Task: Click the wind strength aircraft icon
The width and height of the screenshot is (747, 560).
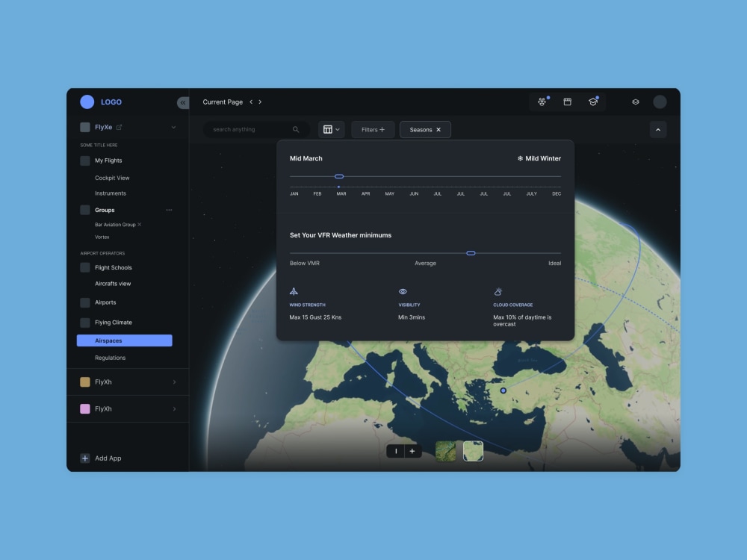Action: click(294, 291)
